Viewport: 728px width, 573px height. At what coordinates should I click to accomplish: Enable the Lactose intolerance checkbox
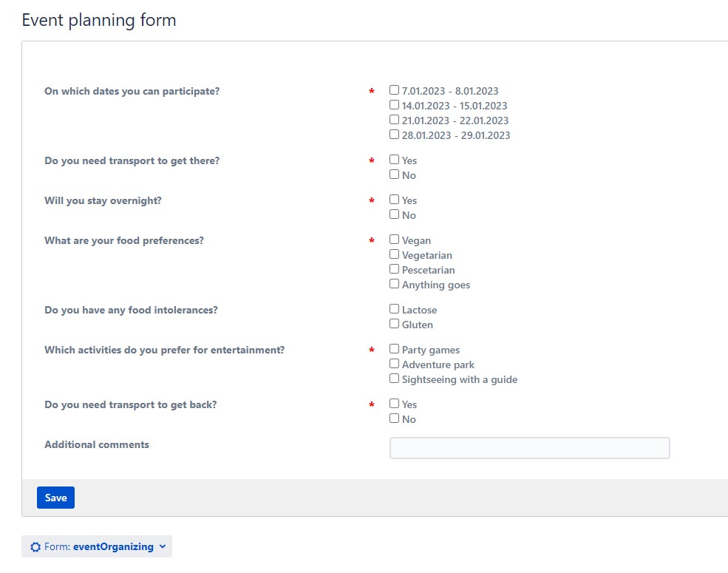coord(394,308)
